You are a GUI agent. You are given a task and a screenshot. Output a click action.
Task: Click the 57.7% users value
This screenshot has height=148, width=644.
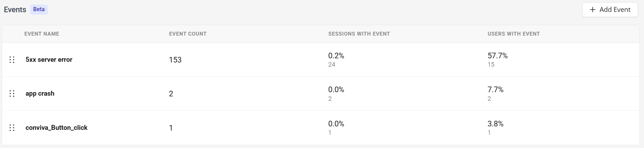pos(498,56)
